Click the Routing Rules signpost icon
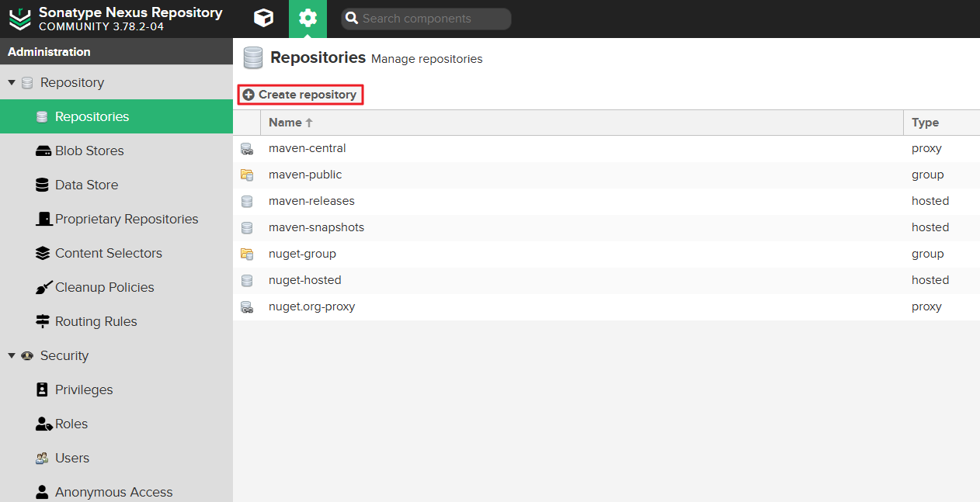Screen dimensions: 980x502 click(x=43, y=321)
